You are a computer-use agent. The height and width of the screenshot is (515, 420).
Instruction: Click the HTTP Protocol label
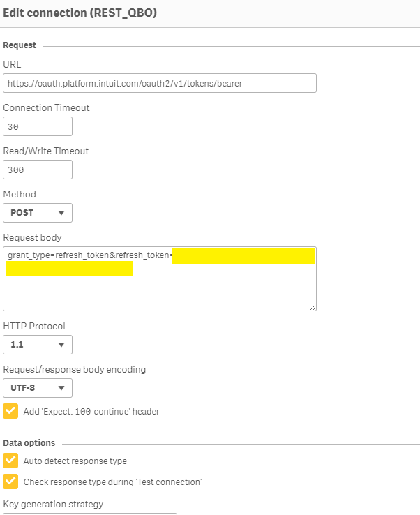click(34, 326)
